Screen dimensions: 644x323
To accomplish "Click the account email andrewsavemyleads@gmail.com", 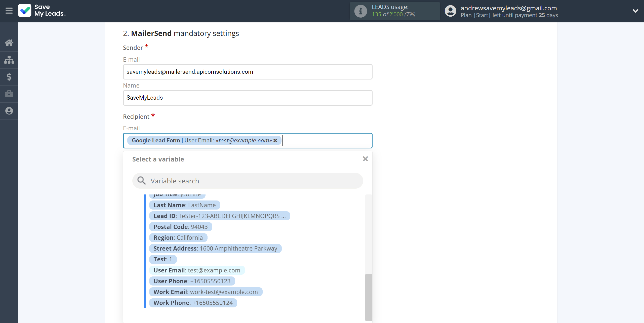I will [x=509, y=8].
